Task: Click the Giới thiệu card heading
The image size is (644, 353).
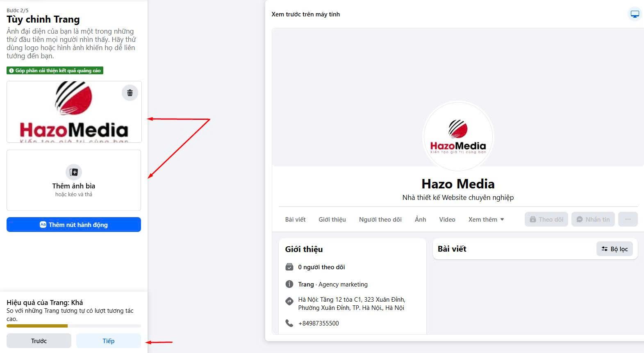Action: 304,249
